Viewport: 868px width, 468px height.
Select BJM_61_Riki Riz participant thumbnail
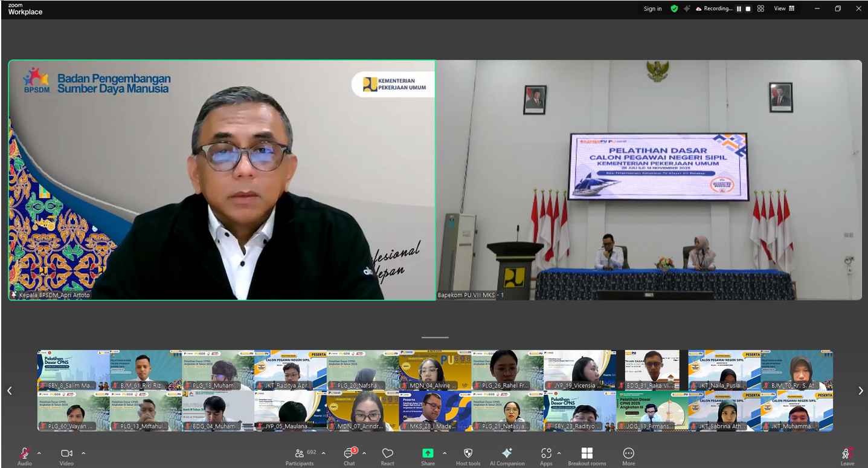coord(146,370)
